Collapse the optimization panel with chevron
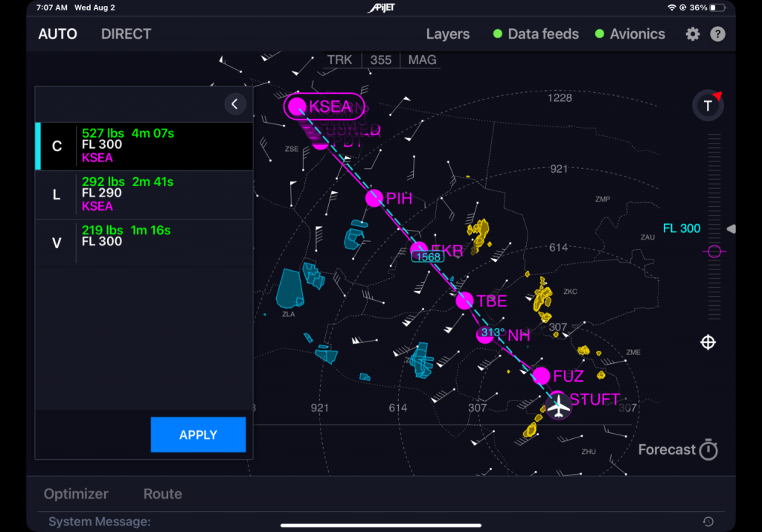 click(235, 104)
